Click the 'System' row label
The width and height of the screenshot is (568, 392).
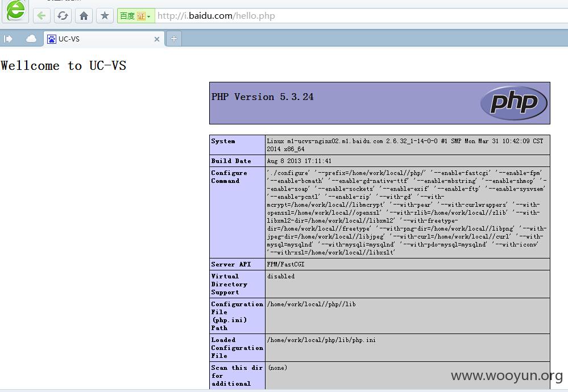pos(223,141)
